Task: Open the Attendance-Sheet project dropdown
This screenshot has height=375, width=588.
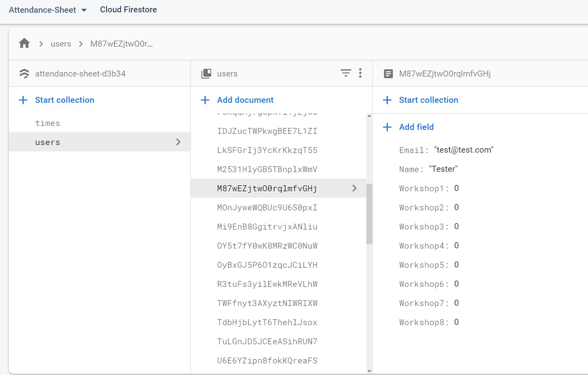Action: (x=84, y=10)
